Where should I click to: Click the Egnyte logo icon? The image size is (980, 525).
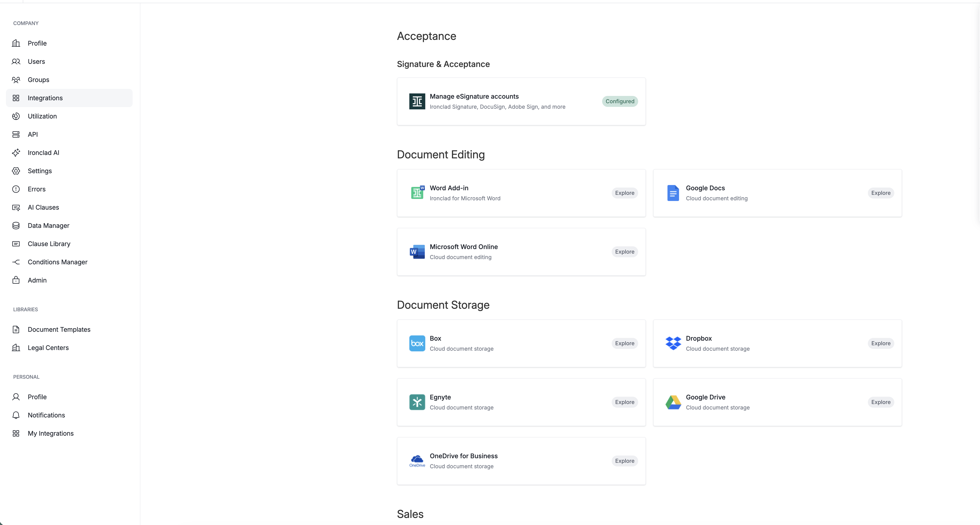[x=417, y=402]
